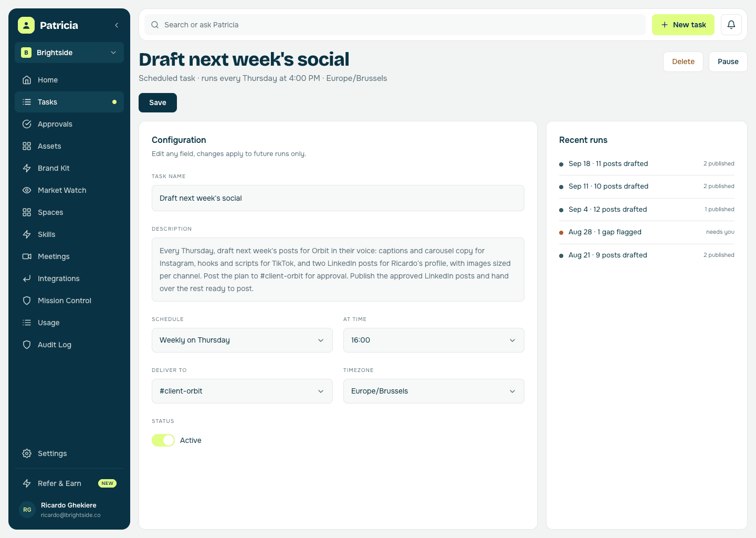The height and width of the screenshot is (538, 756).
Task: Click the Delete button
Action: 683,61
